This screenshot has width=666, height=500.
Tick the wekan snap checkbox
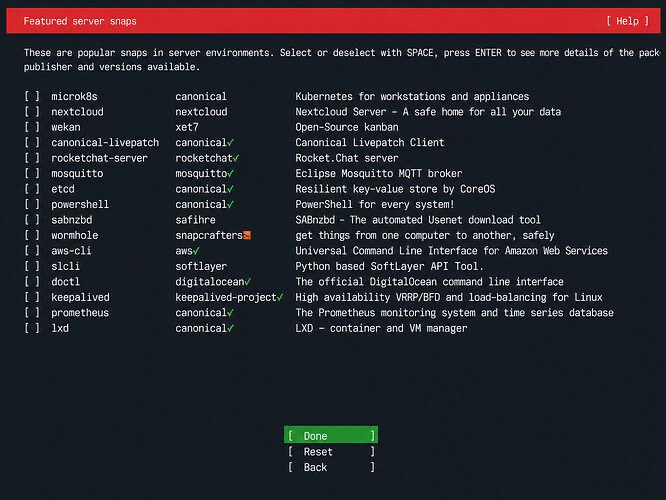(x=32, y=127)
